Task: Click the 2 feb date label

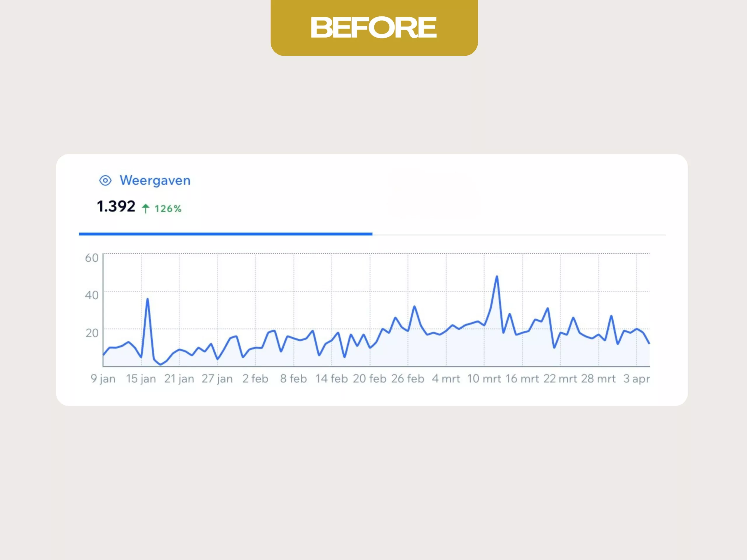Action: (255, 379)
